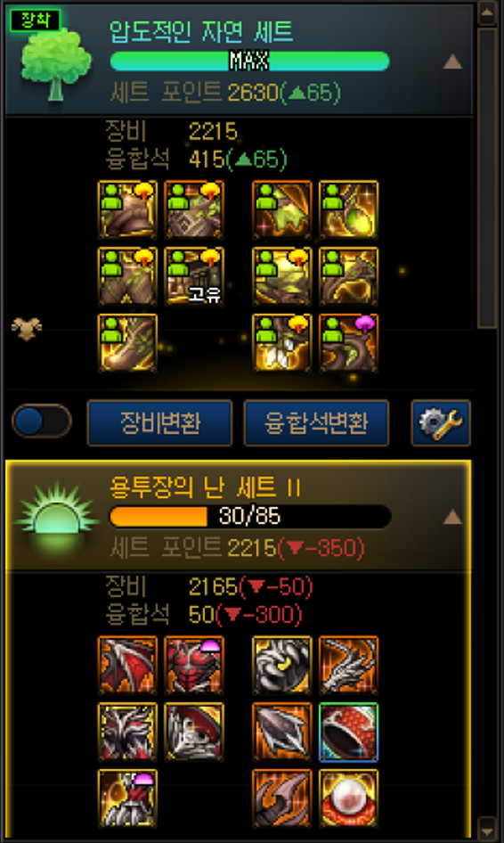Viewport: 504px width, 843px height.
Task: Select nature equipment icon with pink mushroom badge
Action: pos(348,343)
